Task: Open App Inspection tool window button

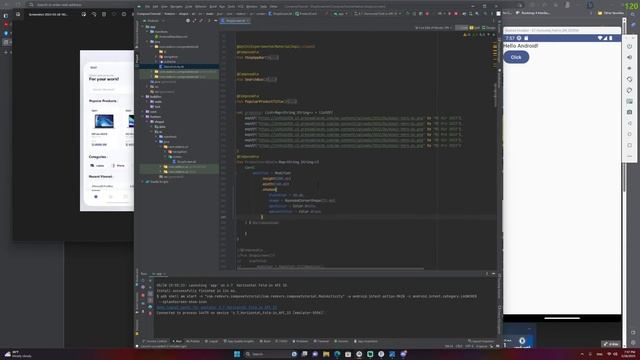Action: (x=366, y=341)
